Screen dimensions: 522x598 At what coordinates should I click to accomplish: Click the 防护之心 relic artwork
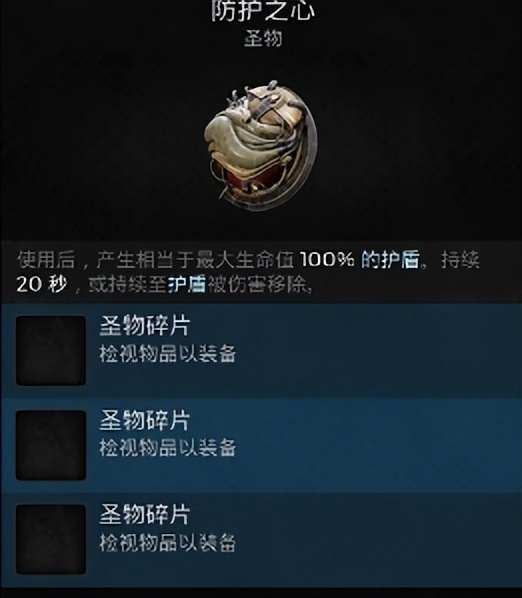click(x=260, y=146)
